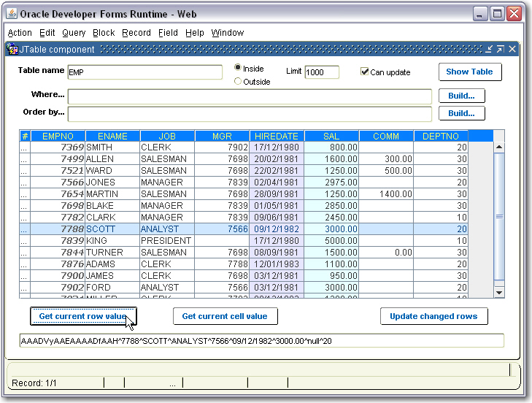Click ALLEN's 300.00 commission cell
The image size is (532, 403).
click(386, 159)
